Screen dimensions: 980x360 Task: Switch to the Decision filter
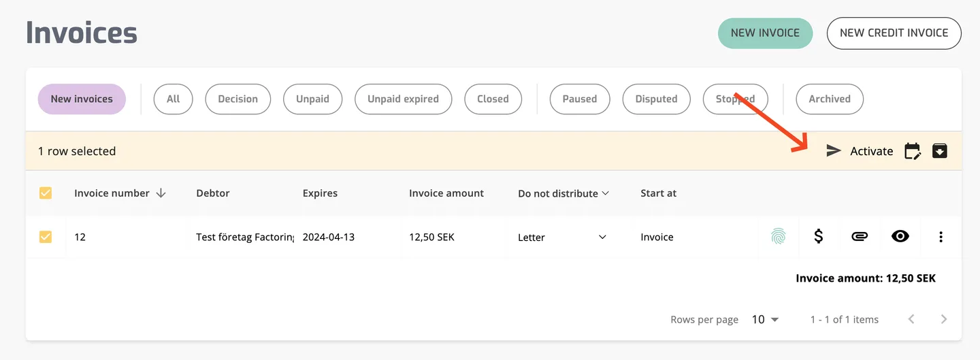[x=238, y=99]
